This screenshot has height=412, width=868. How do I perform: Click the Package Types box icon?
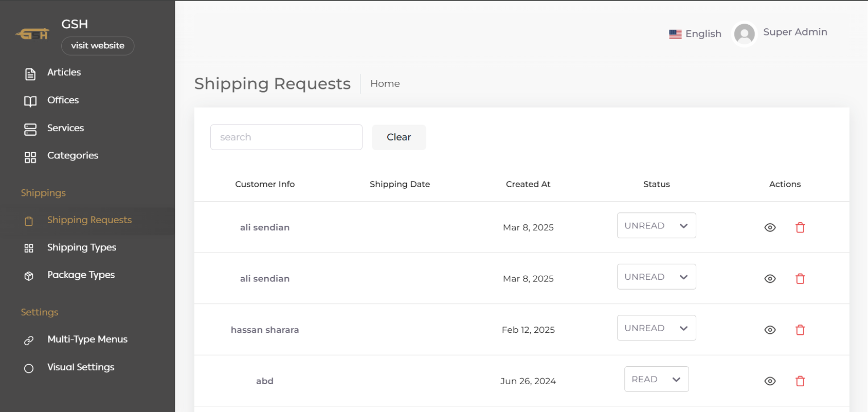29,276
